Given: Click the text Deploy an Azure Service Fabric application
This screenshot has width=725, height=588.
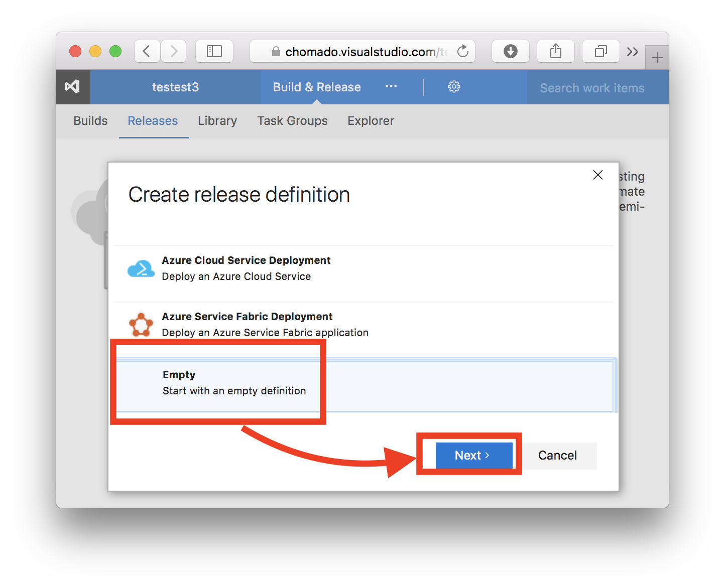Looking at the screenshot, I should pyautogui.click(x=265, y=333).
